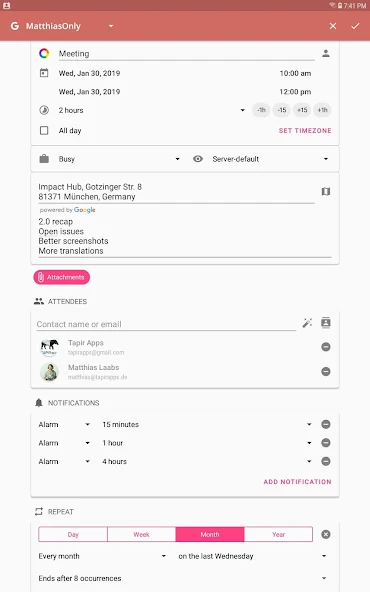Click the person icon next to title
The width and height of the screenshot is (370, 592).
point(326,54)
